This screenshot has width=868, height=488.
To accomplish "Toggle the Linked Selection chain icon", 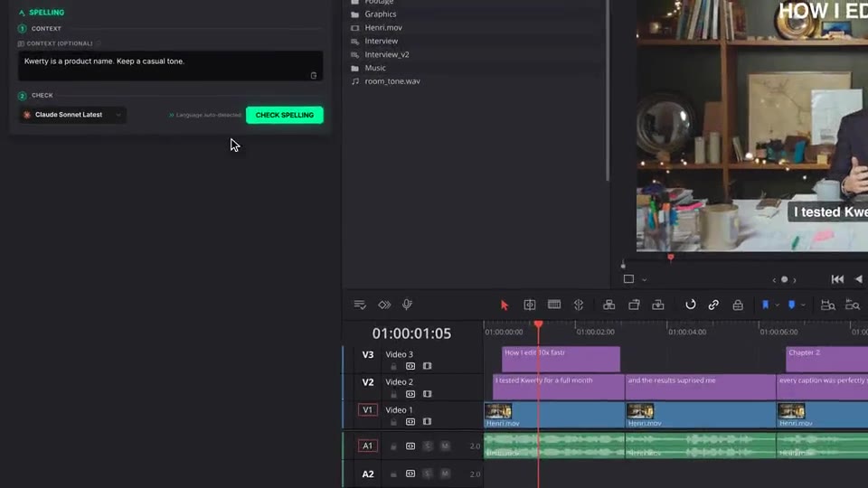I will point(713,305).
